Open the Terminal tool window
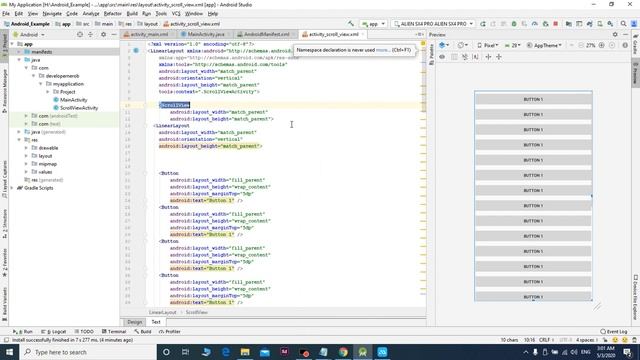Screen dimensions: 640x360 (113, 331)
